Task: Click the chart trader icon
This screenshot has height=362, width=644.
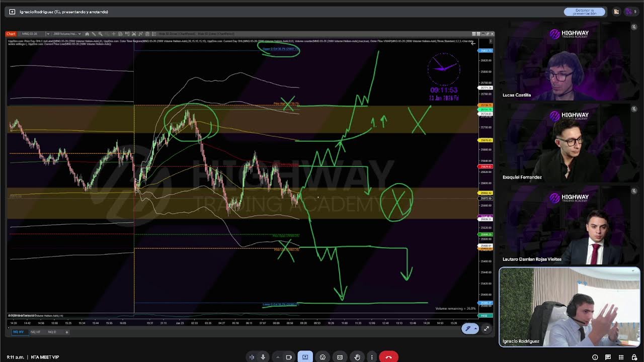Action: tap(127, 34)
